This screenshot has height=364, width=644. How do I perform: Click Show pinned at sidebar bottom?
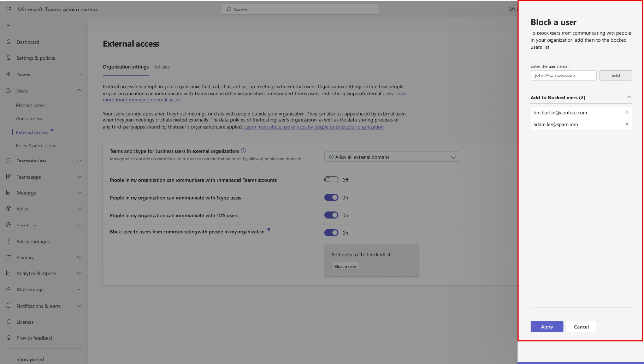click(31, 359)
